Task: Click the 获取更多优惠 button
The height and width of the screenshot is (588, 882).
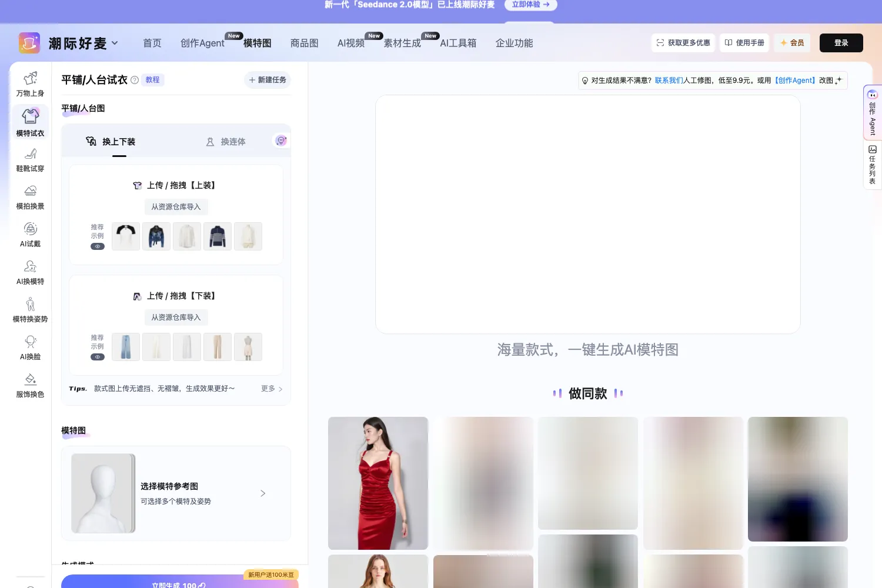Action: [x=683, y=43]
